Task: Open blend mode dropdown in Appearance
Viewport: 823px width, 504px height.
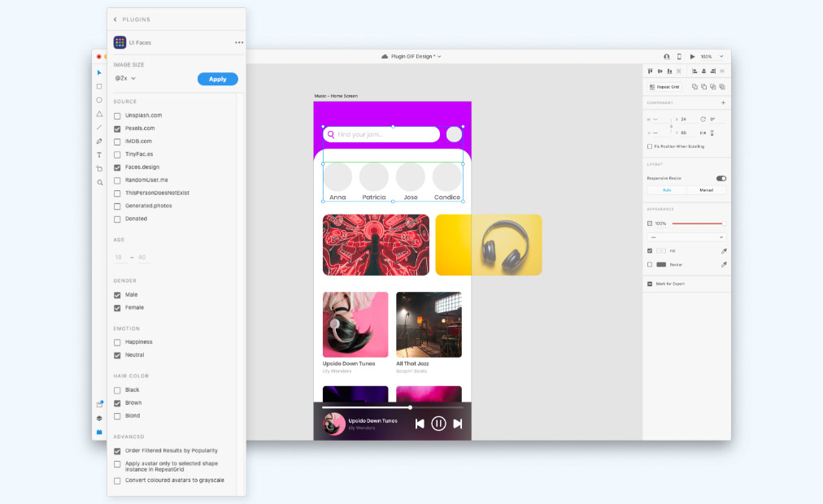Action: (x=686, y=237)
